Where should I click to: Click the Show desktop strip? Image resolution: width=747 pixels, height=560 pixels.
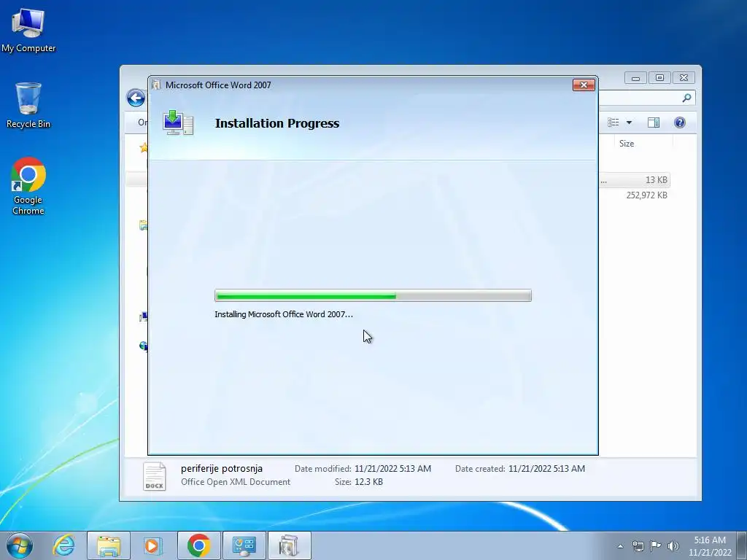point(742,546)
